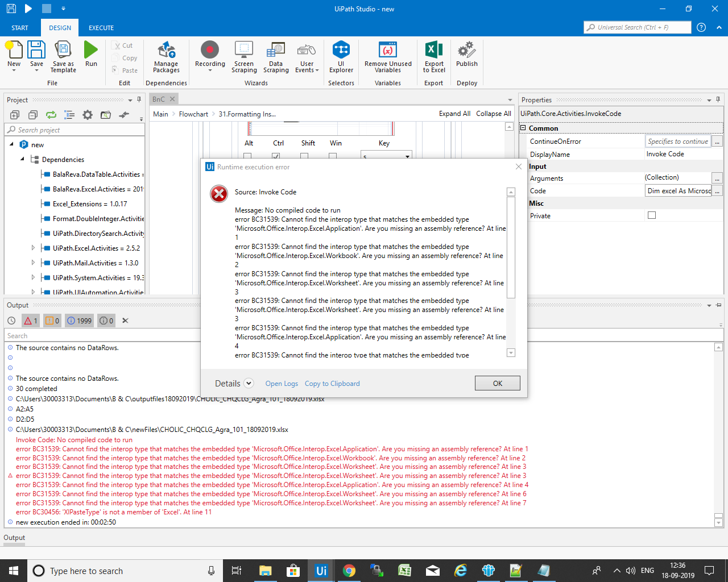Click Export to Excel icon
The width and height of the screenshot is (728, 582).
coord(434,50)
